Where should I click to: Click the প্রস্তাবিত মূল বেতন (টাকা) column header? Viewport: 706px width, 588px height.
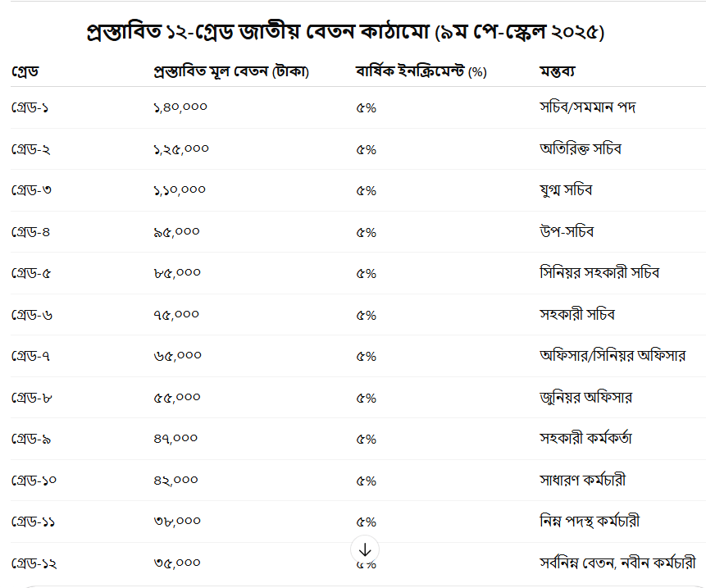coord(230,72)
